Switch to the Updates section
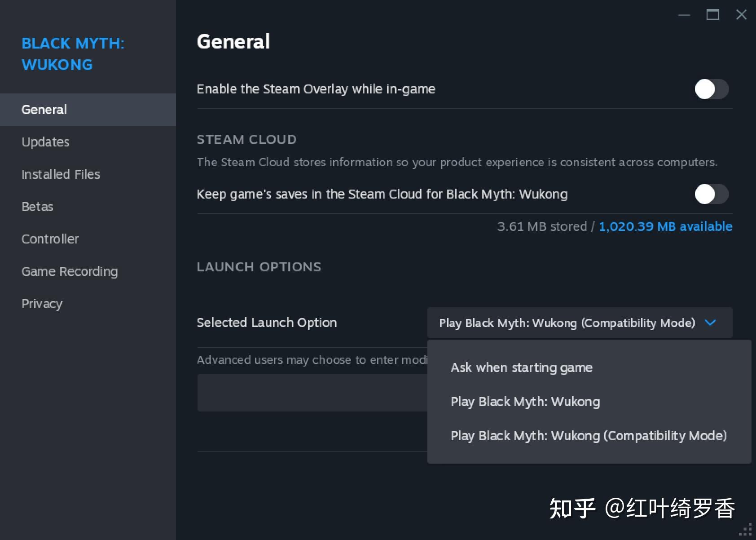The image size is (756, 540). tap(45, 142)
